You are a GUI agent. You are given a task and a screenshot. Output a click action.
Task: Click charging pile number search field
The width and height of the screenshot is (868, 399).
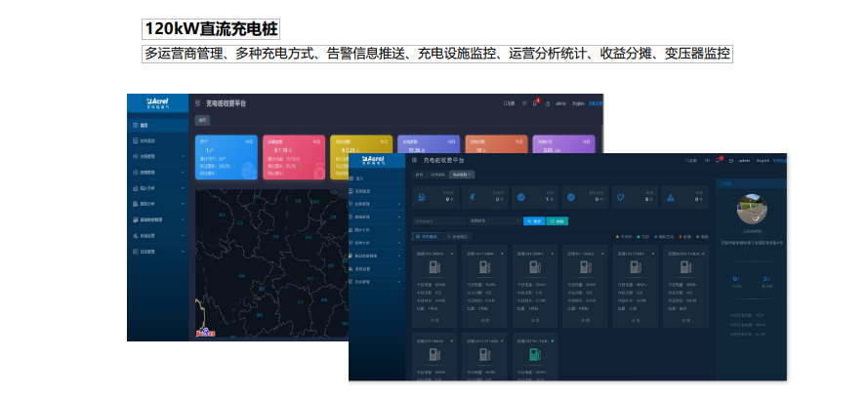click(439, 220)
